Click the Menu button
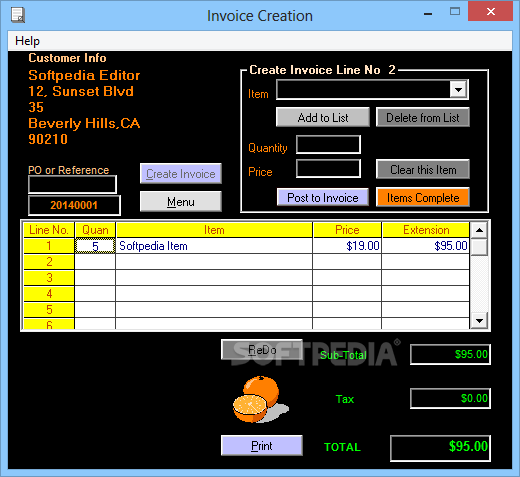 pos(181,201)
